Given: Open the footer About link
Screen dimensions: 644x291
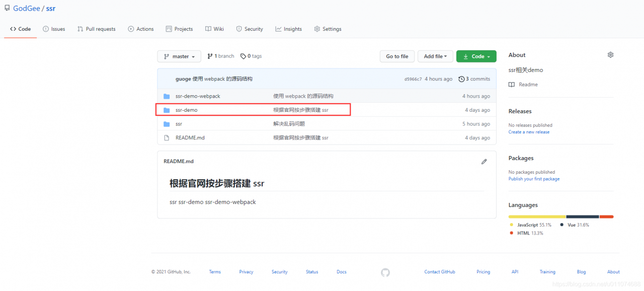Looking at the screenshot, I should click(613, 272).
